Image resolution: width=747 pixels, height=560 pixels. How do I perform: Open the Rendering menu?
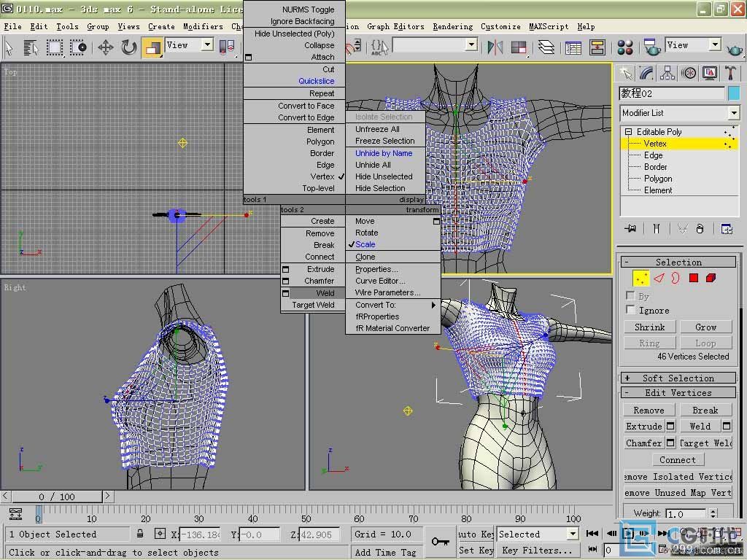point(452,27)
